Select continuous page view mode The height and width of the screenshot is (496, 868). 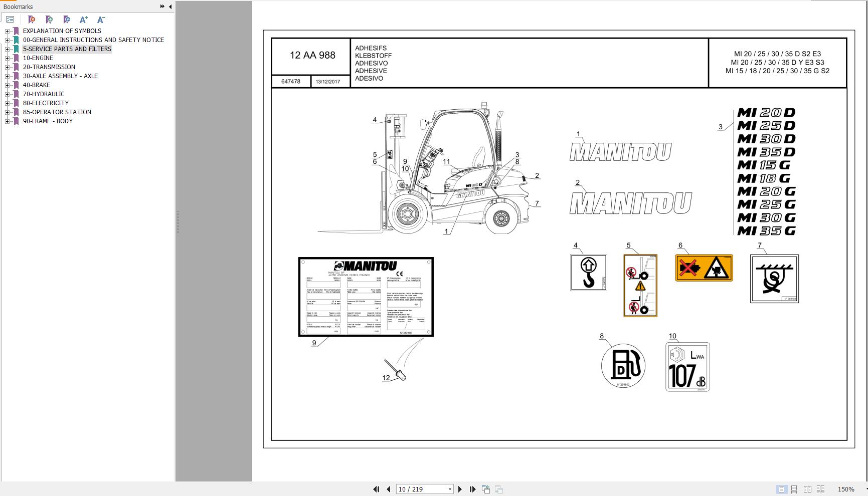[x=794, y=489]
